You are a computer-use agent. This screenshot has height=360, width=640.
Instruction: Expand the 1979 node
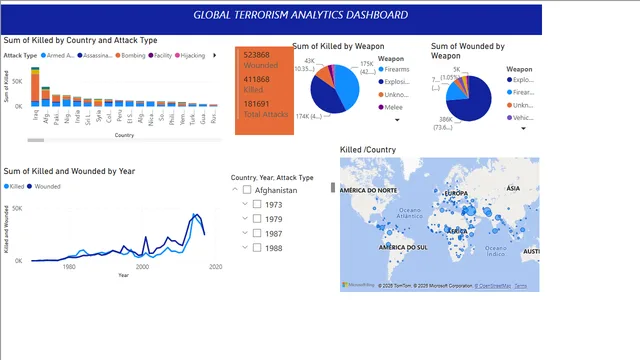245,218
